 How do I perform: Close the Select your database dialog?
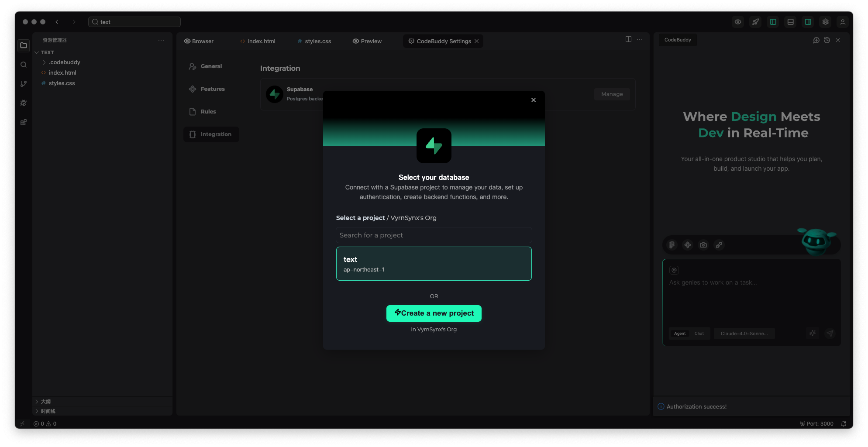534,100
